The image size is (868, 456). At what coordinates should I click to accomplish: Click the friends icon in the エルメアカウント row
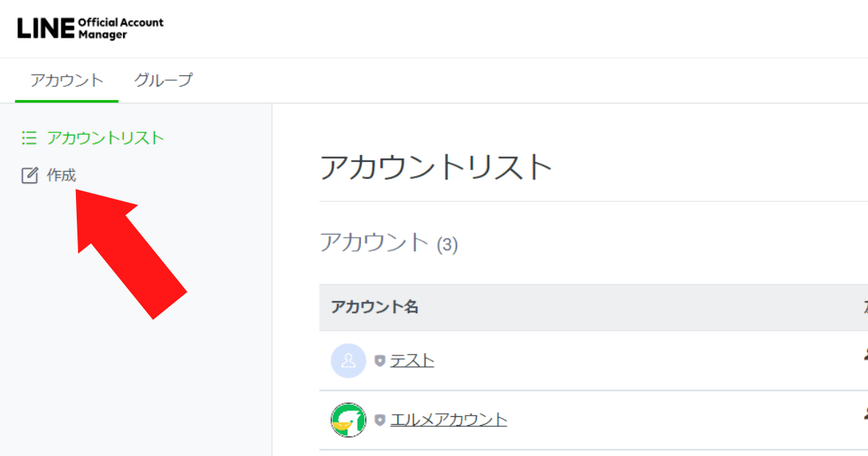pyautogui.click(x=864, y=414)
